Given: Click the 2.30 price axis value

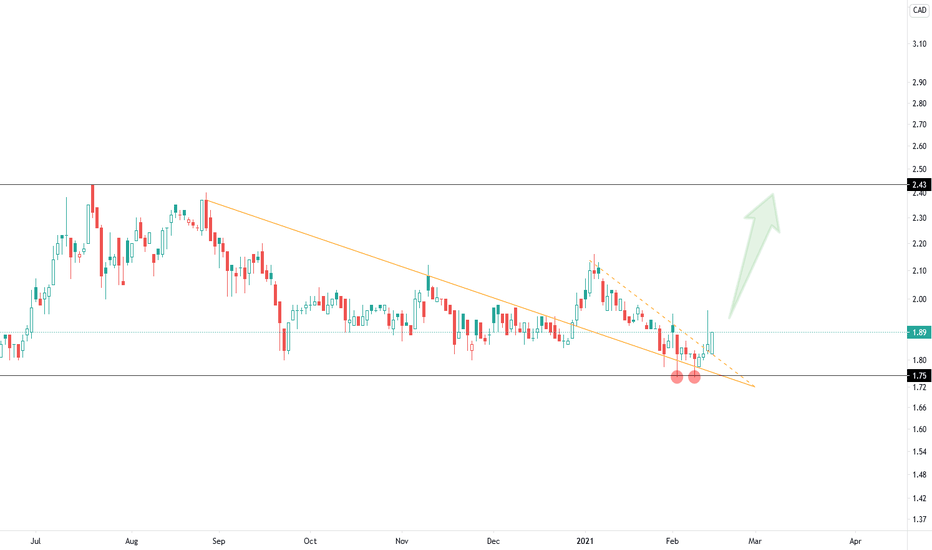Looking at the screenshot, I should (x=919, y=218).
